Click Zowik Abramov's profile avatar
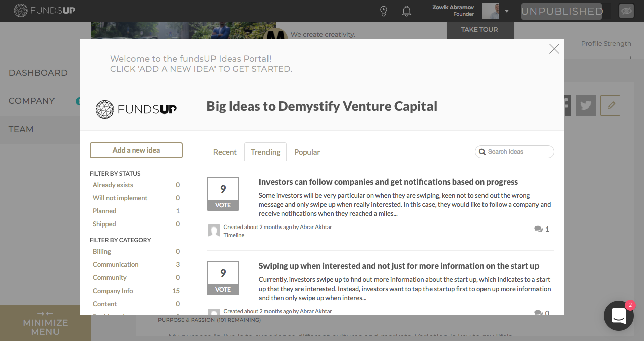This screenshot has width=644, height=341. coord(490,11)
